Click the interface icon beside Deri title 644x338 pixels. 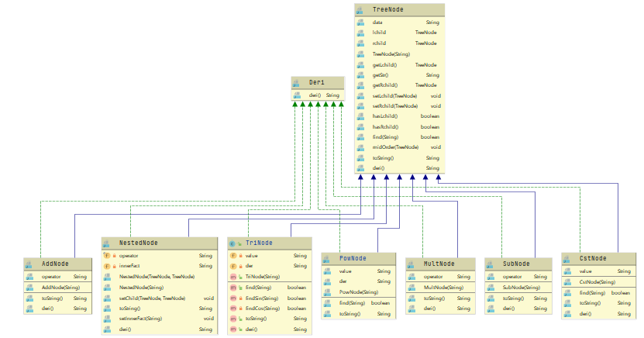(296, 83)
